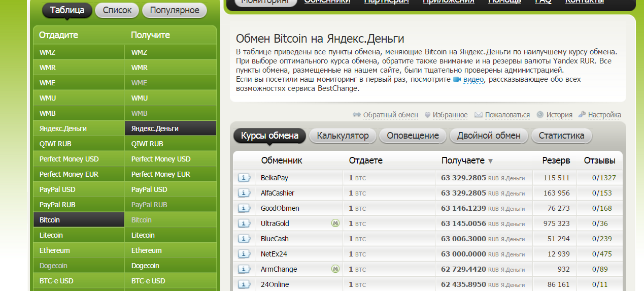The height and width of the screenshot is (291, 644).
Task: Add pair via the Избранное link
Action: coord(450,115)
